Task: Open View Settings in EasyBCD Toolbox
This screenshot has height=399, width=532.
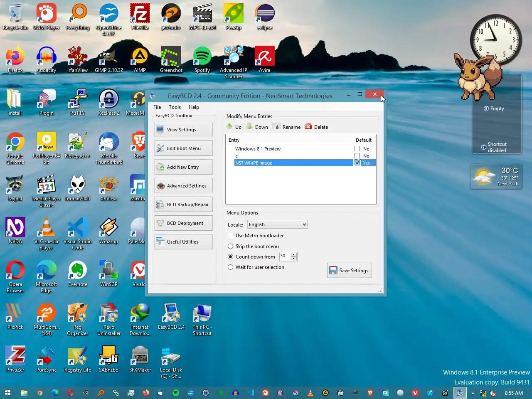Action: [x=183, y=130]
